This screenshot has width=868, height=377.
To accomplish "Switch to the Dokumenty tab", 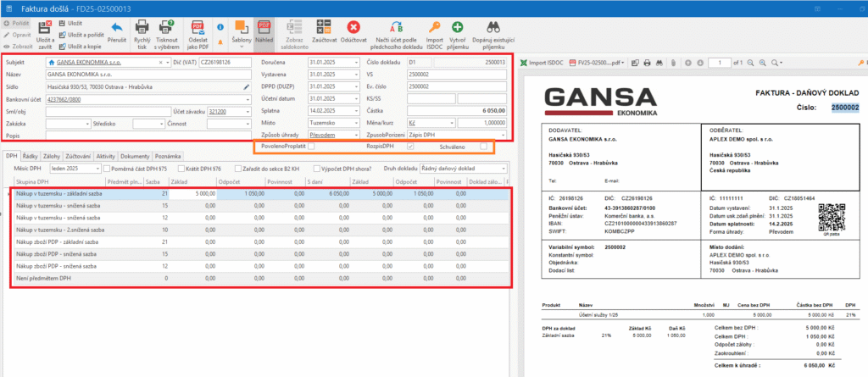I will (x=135, y=156).
